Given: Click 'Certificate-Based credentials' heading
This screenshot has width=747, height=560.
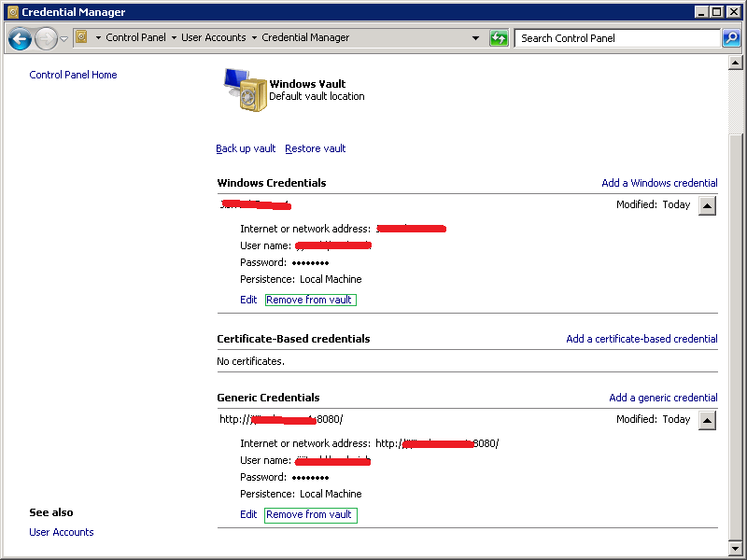Looking at the screenshot, I should point(293,339).
